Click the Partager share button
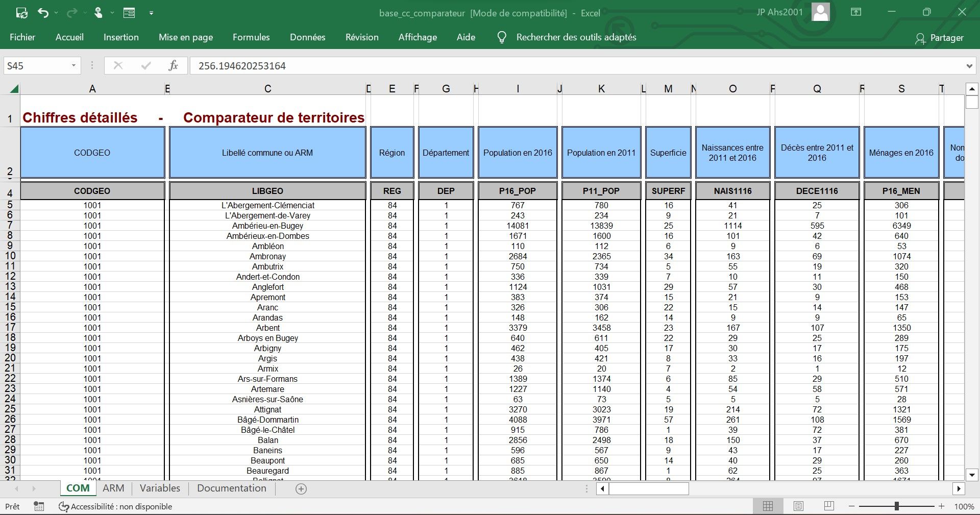Image resolution: width=980 pixels, height=515 pixels. pyautogui.click(x=940, y=38)
